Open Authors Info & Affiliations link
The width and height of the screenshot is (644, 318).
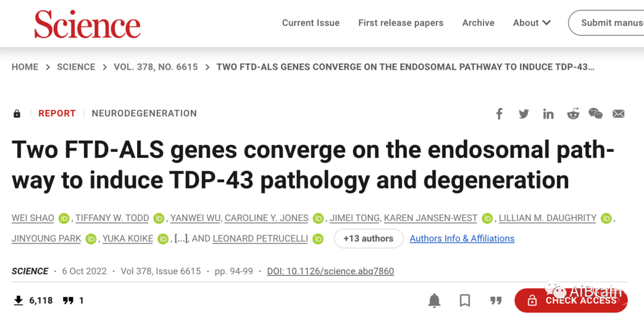tap(462, 238)
